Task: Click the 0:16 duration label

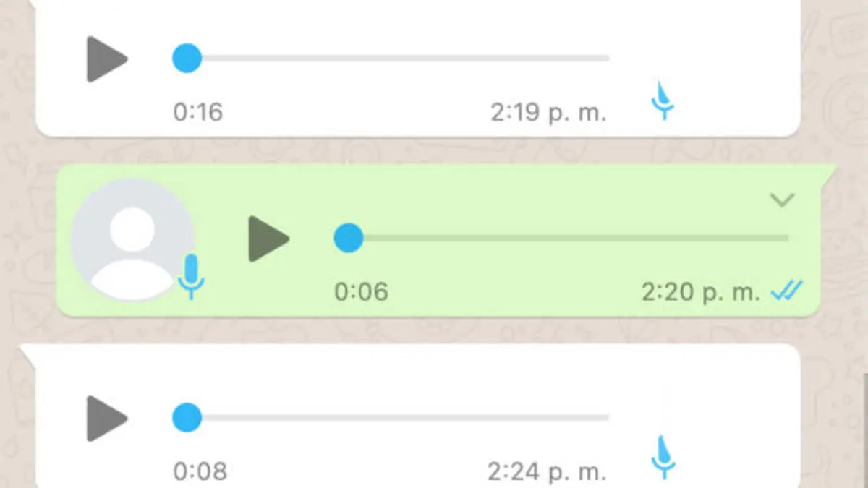Action: 198,113
